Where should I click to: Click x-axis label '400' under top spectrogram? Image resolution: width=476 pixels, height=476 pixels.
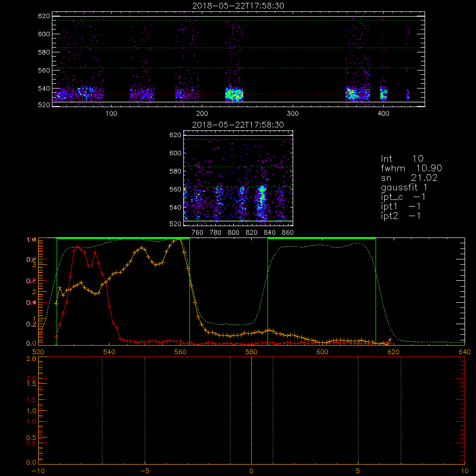click(383, 114)
